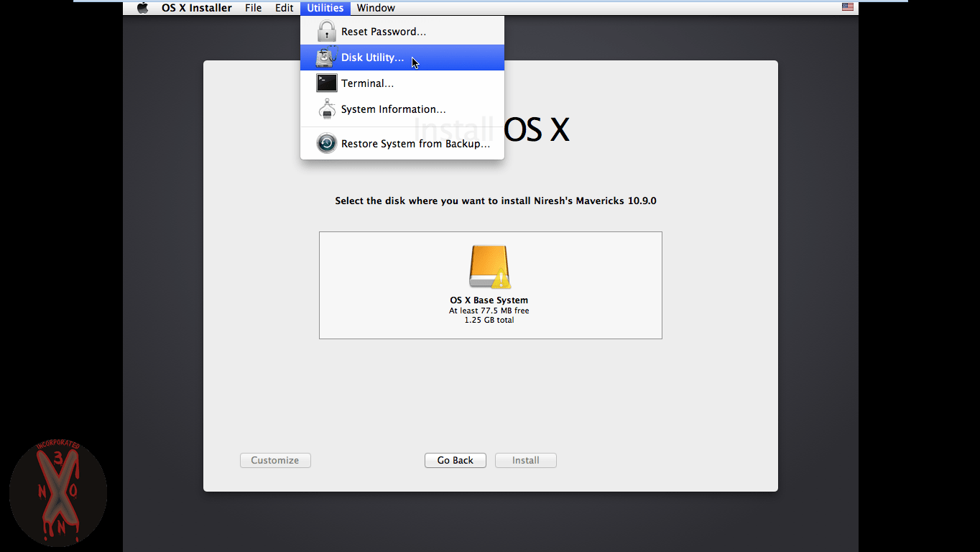Image resolution: width=980 pixels, height=552 pixels.
Task: Click the Time Machine restore icon
Action: (x=327, y=144)
